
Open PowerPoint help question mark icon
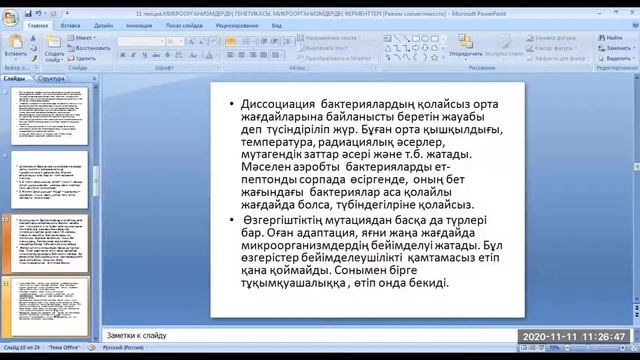point(635,25)
